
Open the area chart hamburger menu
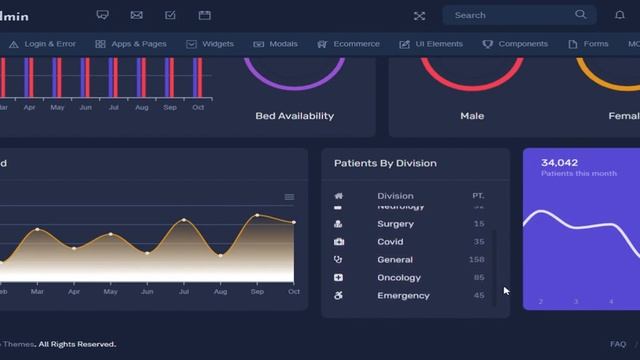coord(289,197)
